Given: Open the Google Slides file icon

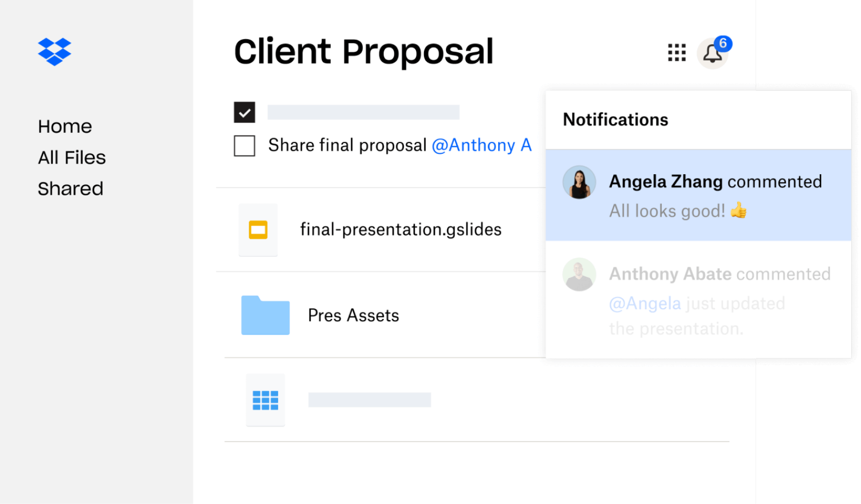Looking at the screenshot, I should pyautogui.click(x=258, y=230).
